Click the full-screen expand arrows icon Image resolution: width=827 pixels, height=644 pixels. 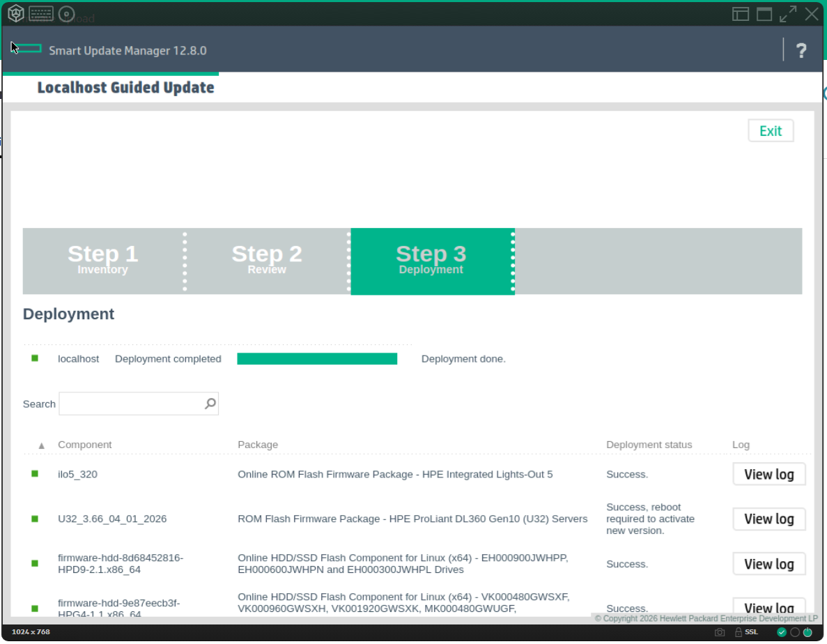point(788,14)
